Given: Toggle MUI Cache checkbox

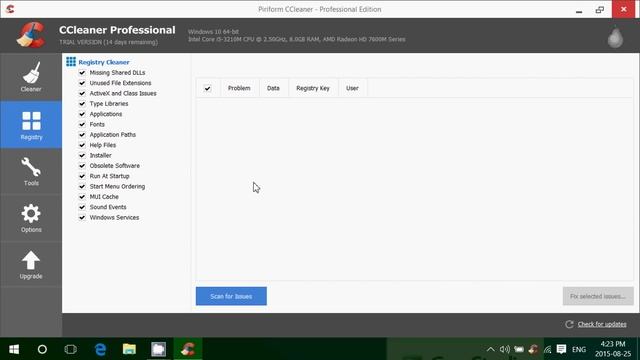Looking at the screenshot, I should coord(82,197).
